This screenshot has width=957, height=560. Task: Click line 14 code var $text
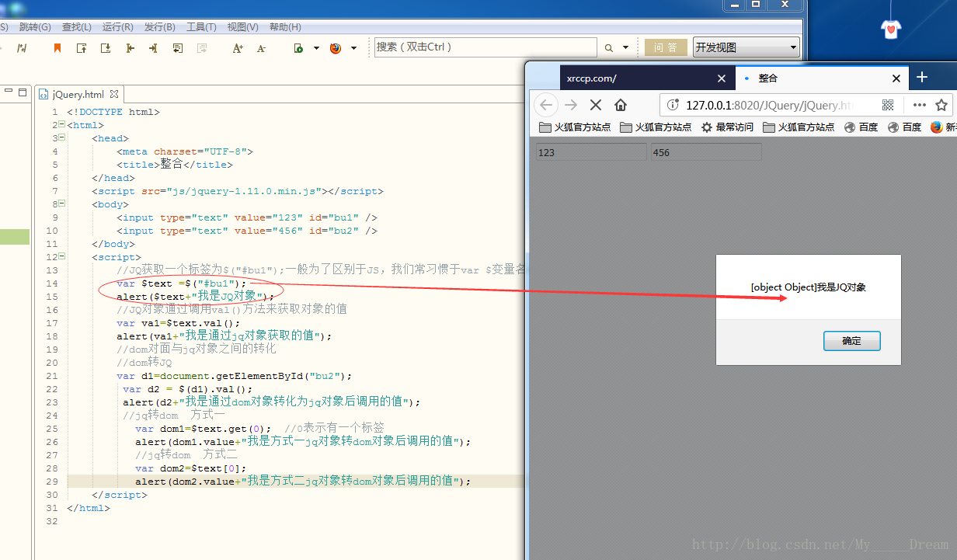[x=182, y=283]
